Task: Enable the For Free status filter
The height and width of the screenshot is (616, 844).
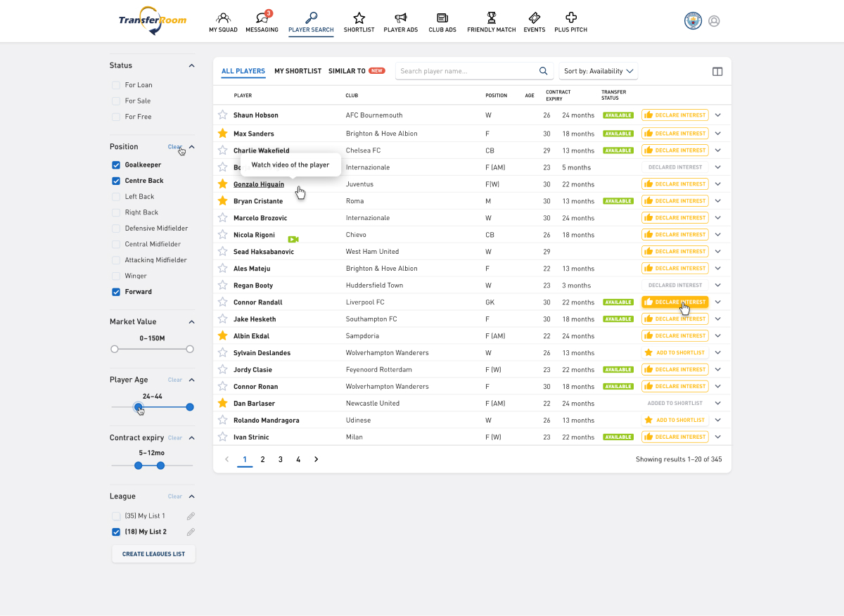Action: (x=116, y=117)
